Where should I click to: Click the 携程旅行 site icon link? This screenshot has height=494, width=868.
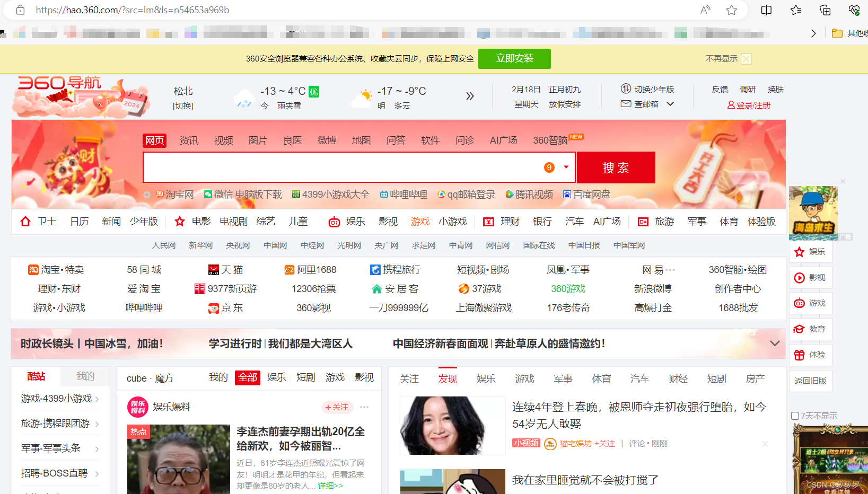pyautogui.click(x=375, y=270)
